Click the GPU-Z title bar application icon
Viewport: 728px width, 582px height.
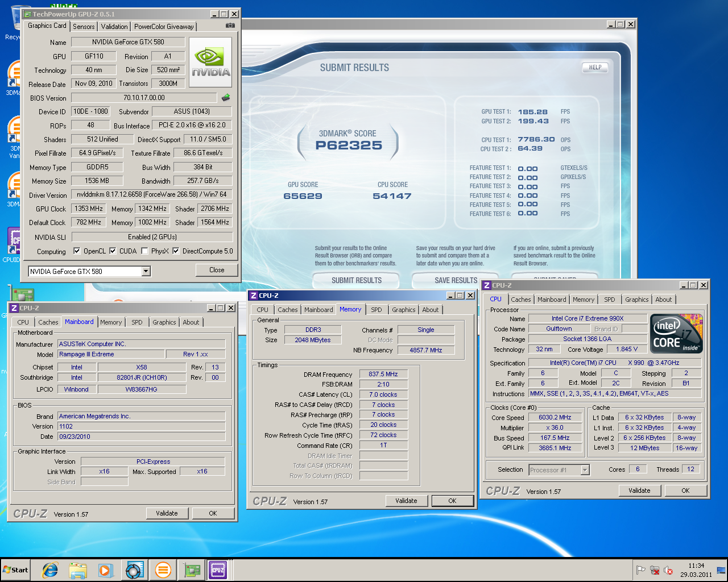27,14
